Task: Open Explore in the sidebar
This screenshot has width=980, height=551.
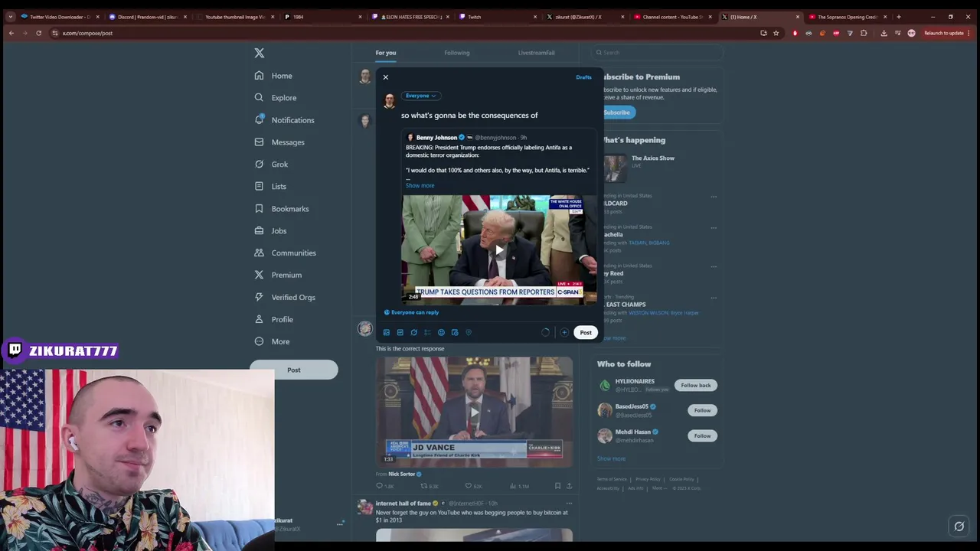Action: (276, 98)
